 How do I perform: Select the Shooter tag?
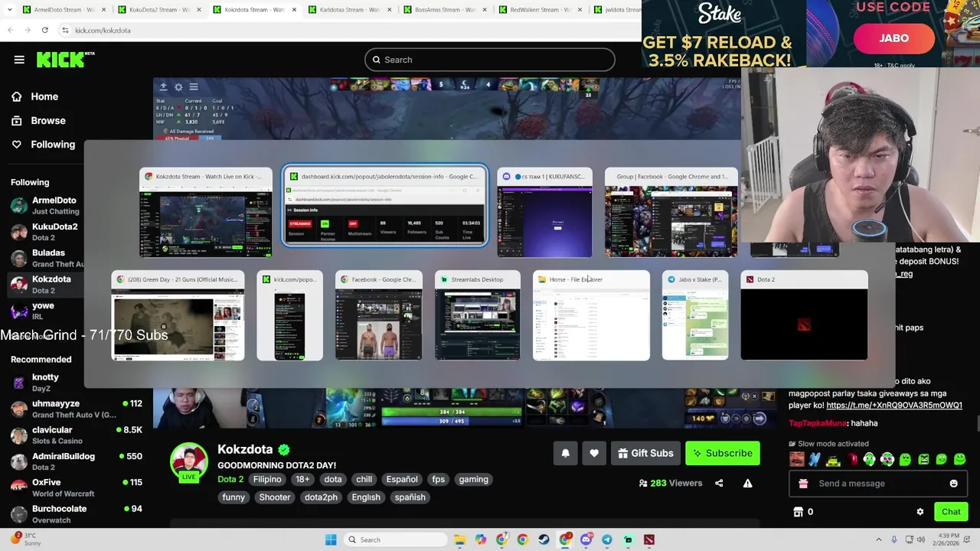click(275, 497)
